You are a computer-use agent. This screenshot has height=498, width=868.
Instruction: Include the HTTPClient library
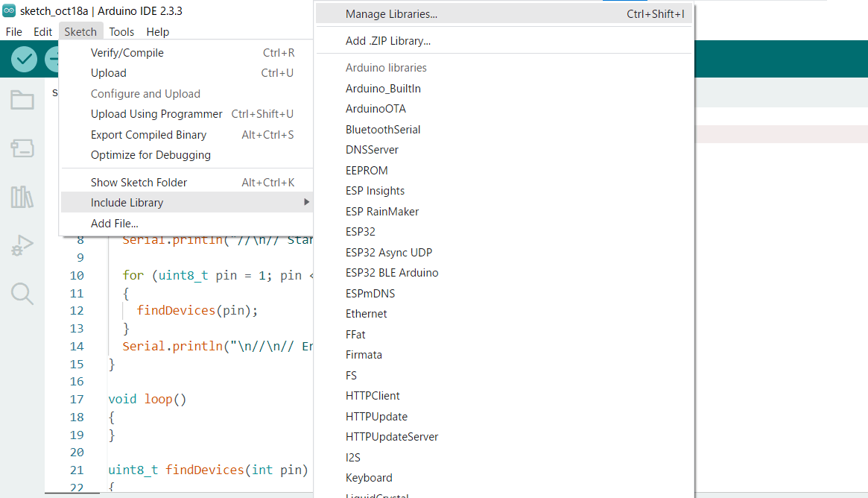pos(504,396)
